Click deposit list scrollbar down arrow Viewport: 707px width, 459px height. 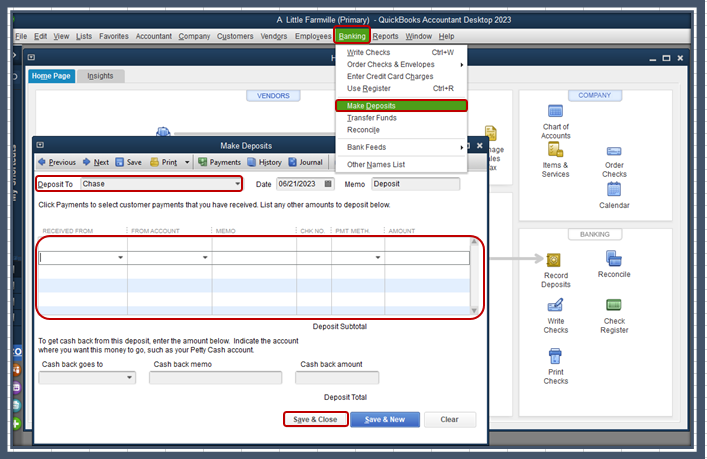click(x=474, y=310)
